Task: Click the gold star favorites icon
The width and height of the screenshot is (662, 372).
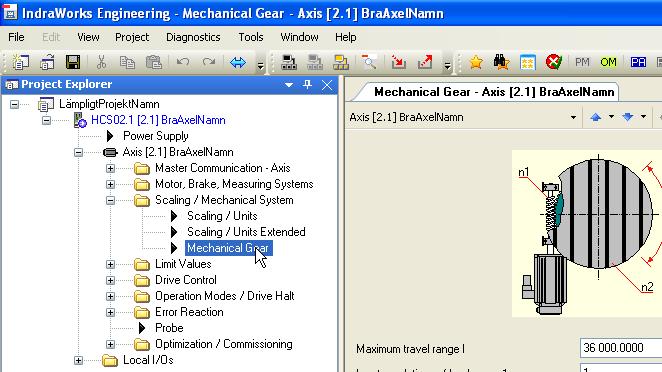Action: (476, 62)
